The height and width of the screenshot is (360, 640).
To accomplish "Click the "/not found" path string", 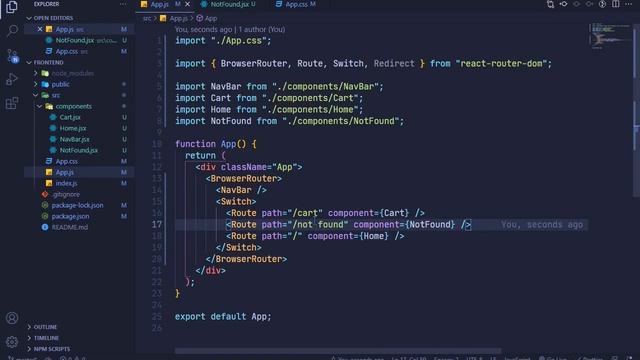I will (318, 224).
